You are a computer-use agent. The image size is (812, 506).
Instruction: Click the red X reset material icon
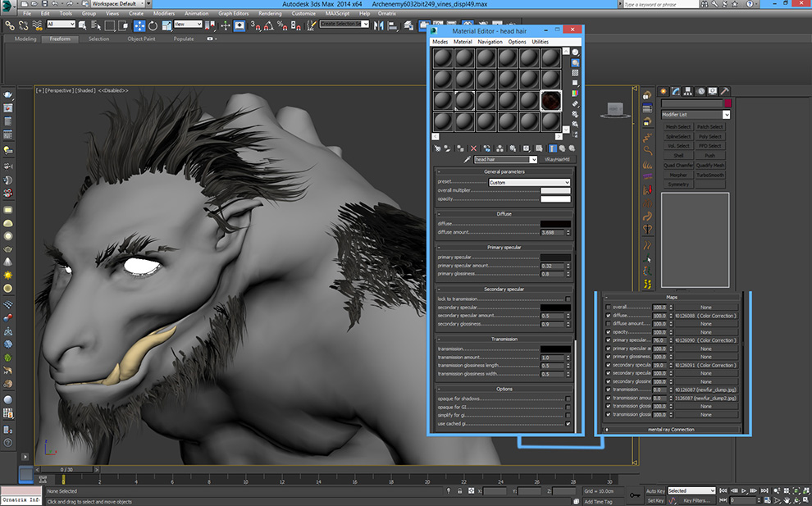474,148
